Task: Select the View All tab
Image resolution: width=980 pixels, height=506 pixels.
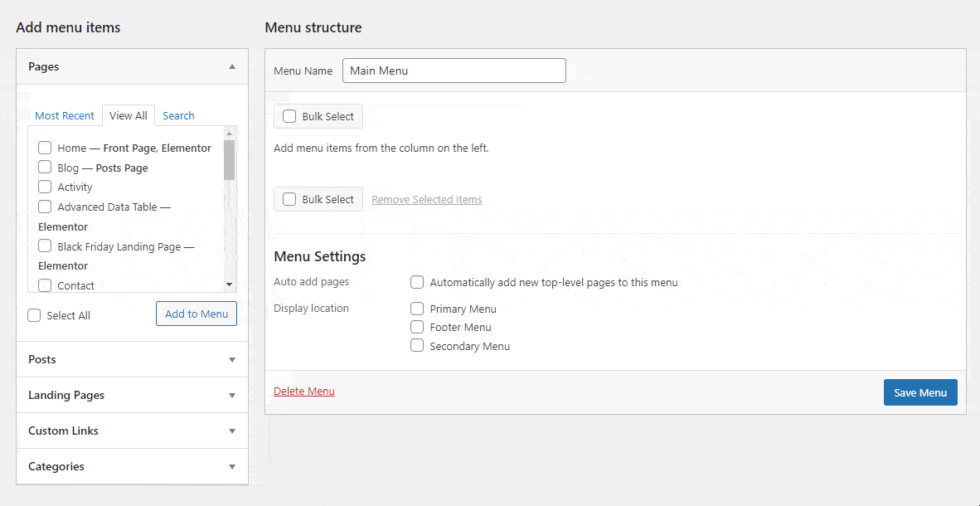Action: click(x=129, y=115)
